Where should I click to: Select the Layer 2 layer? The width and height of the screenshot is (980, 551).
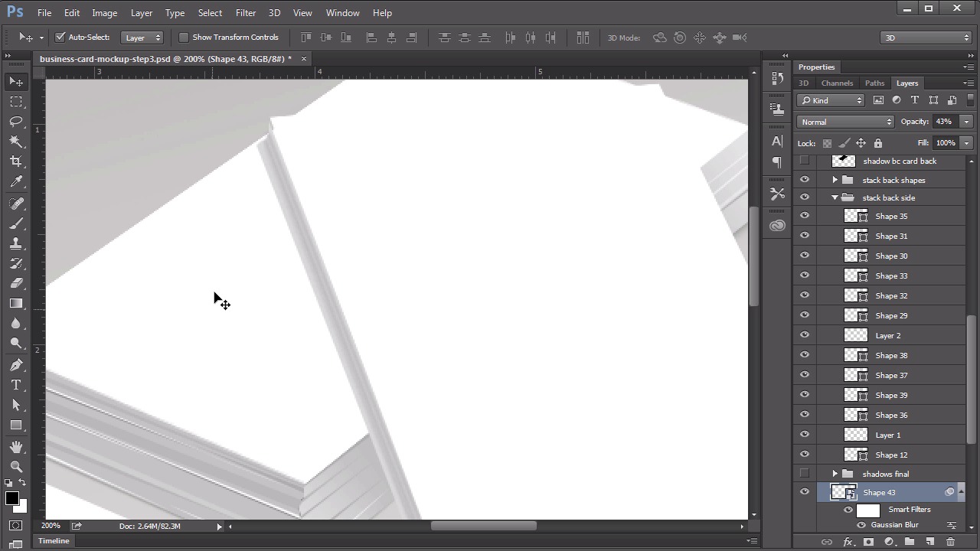887,335
